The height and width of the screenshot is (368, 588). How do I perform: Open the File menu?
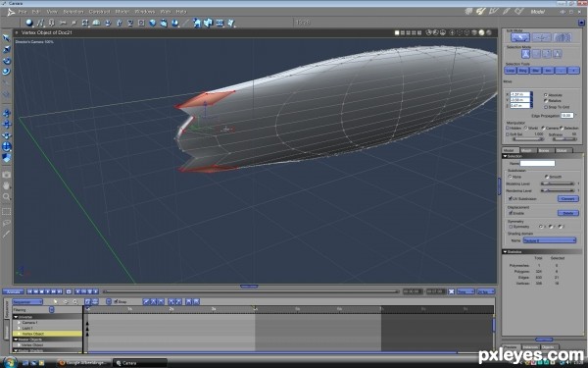click(x=23, y=12)
